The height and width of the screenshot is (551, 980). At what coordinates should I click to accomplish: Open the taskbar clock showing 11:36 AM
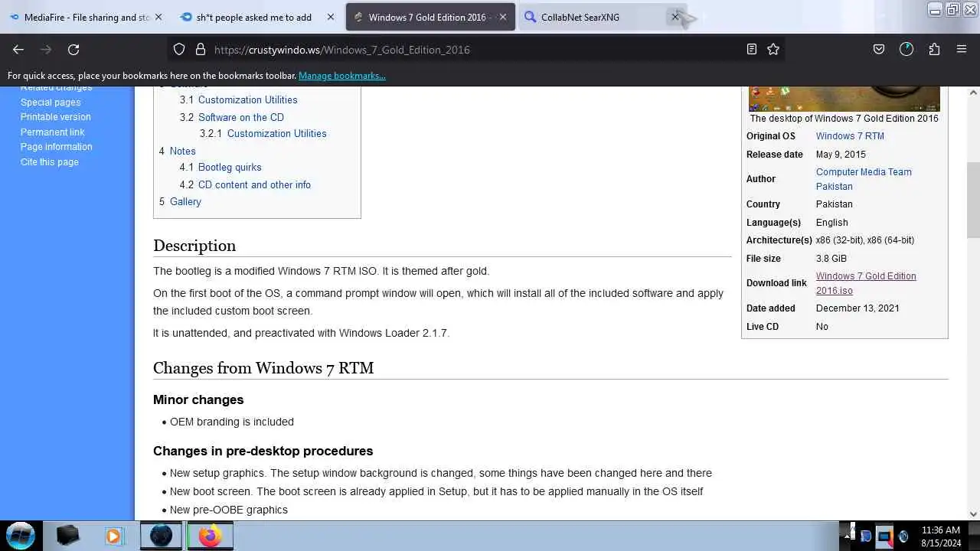click(x=940, y=536)
